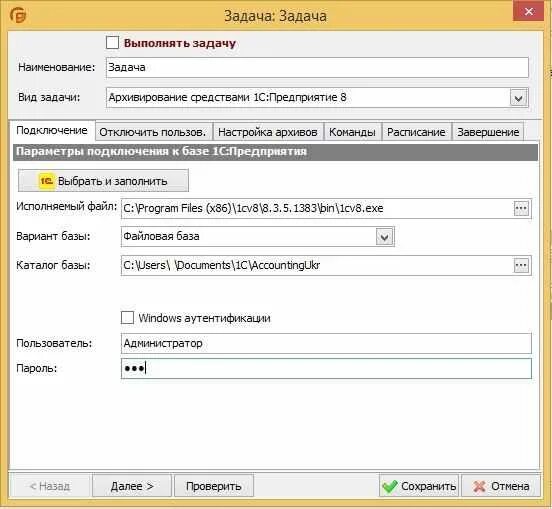Viewport: 552px width, 509px height.
Task: Click the Файловая база combo box
Action: coord(257,236)
